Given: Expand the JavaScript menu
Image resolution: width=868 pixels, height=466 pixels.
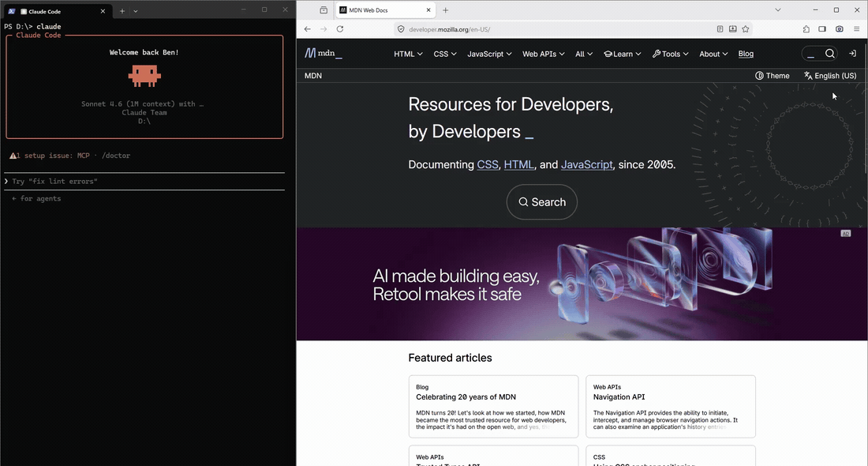Looking at the screenshot, I should [489, 54].
